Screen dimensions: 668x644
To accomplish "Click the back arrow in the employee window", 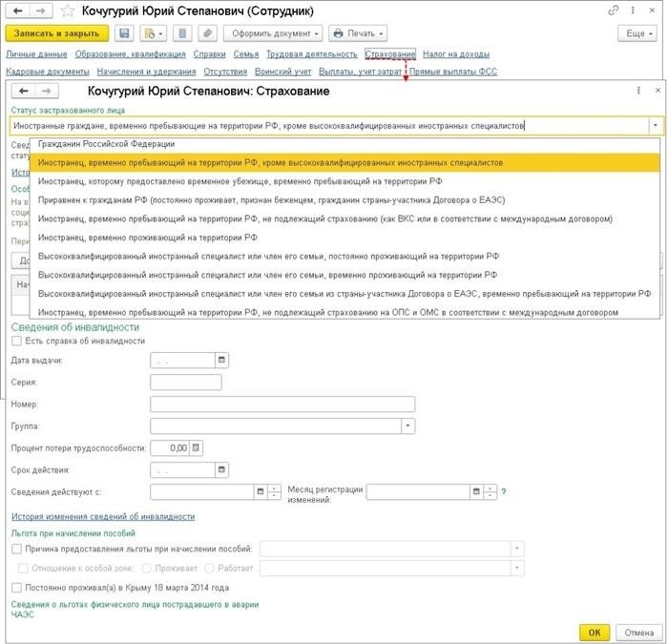I will (x=18, y=10).
